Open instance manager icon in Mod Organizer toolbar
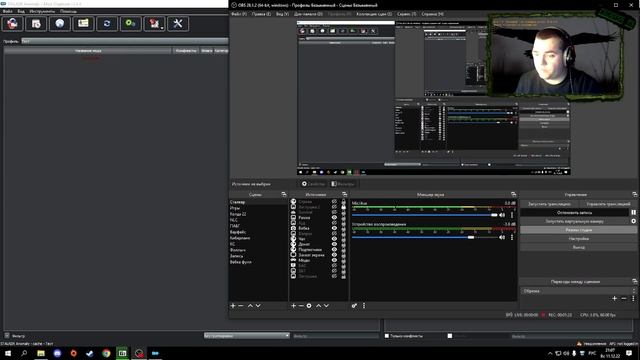The height and width of the screenshot is (360, 640). tap(12, 24)
